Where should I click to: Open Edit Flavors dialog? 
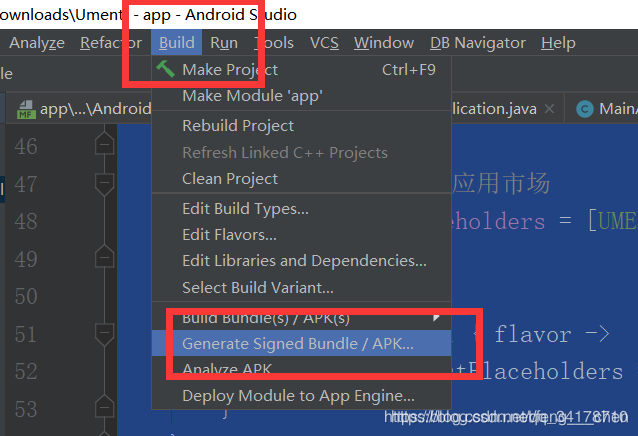point(302,235)
